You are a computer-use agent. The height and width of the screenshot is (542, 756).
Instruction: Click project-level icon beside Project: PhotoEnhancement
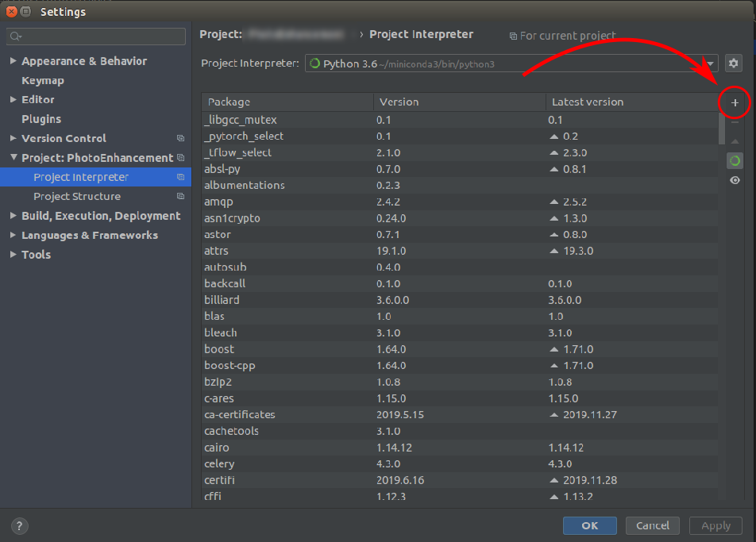(181, 158)
